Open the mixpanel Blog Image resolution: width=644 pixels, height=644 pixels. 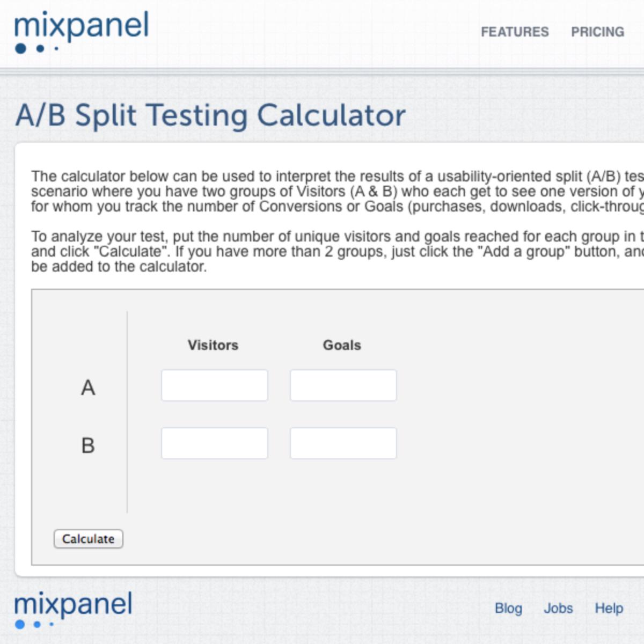click(x=509, y=609)
